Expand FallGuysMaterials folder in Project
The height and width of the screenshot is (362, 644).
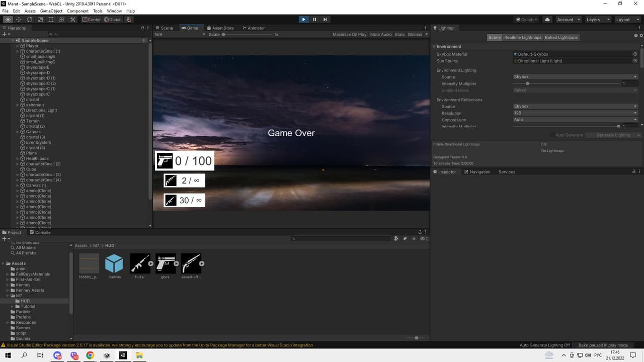pos(8,274)
